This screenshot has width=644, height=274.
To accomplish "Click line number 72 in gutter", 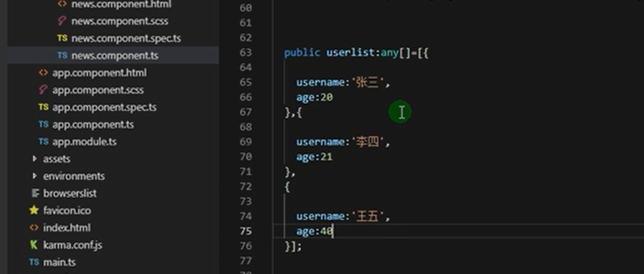I will point(245,187).
